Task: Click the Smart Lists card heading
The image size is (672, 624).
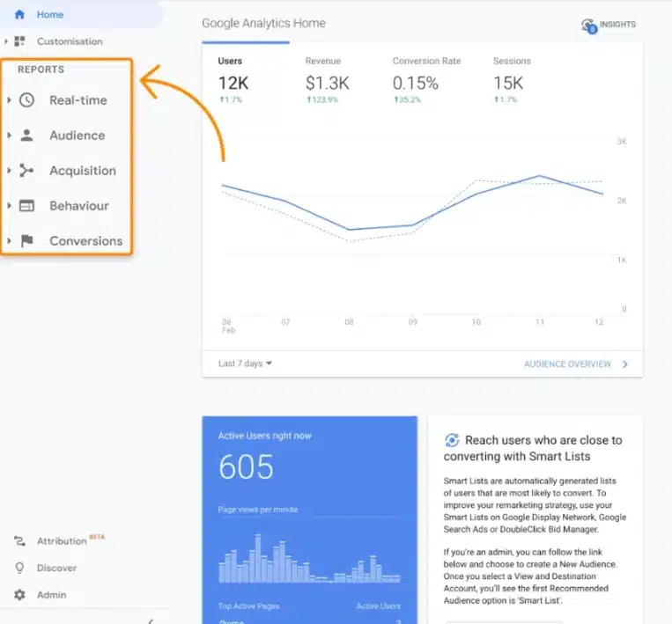Action: click(533, 448)
